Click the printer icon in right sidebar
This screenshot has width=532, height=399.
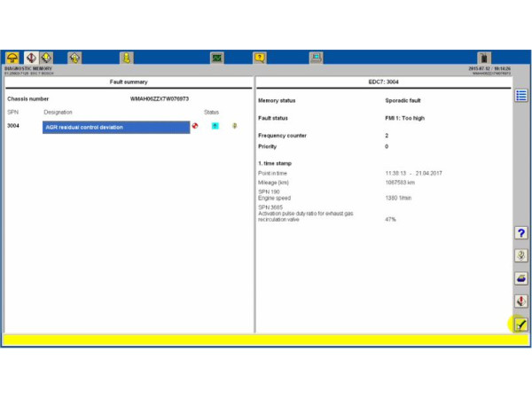521,278
